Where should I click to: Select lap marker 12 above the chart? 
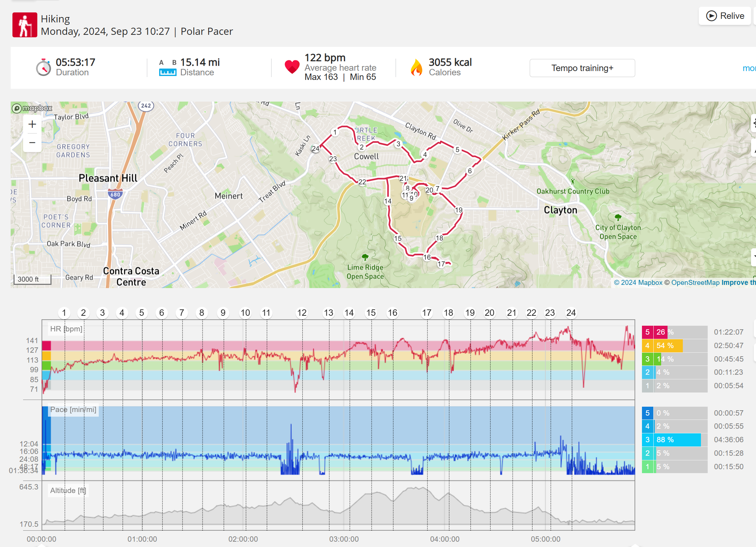pos(302,313)
